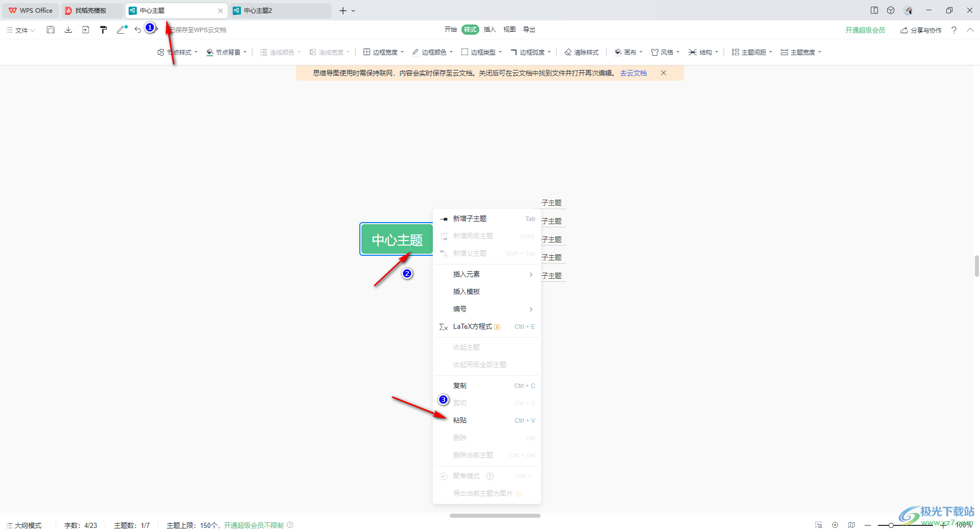This screenshot has width=980, height=531.
Task: Open the 编号 submenu
Action: [x=487, y=309]
